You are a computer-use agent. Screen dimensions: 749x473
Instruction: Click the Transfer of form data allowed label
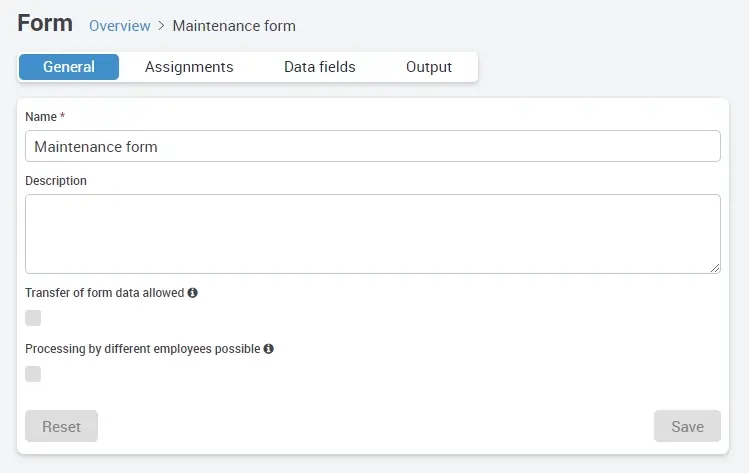(105, 293)
